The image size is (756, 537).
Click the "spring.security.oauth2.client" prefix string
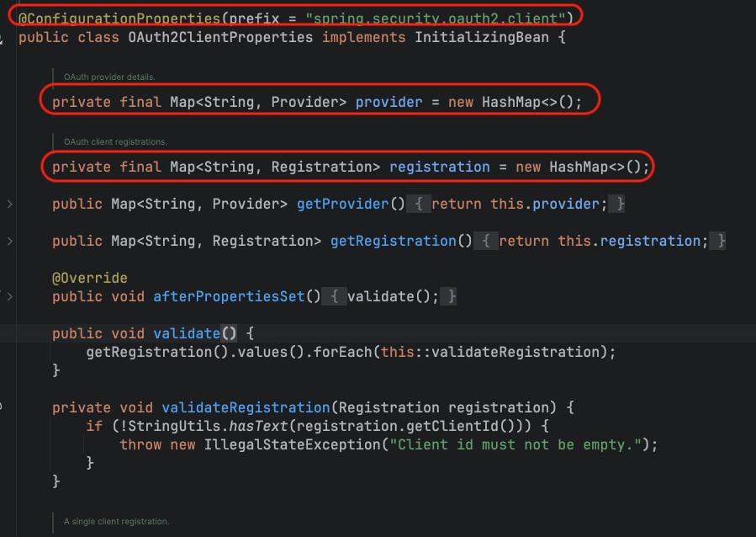pyautogui.click(x=436, y=19)
